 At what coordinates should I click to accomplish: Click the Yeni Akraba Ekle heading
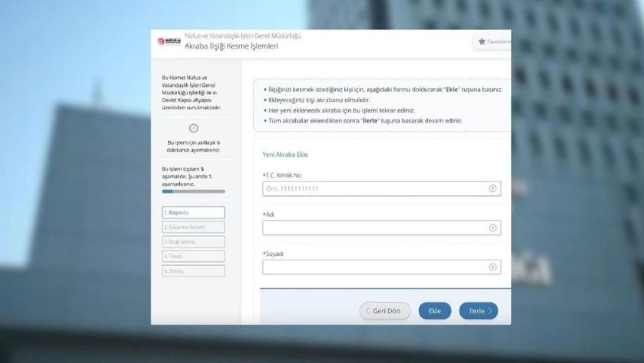pyautogui.click(x=285, y=154)
